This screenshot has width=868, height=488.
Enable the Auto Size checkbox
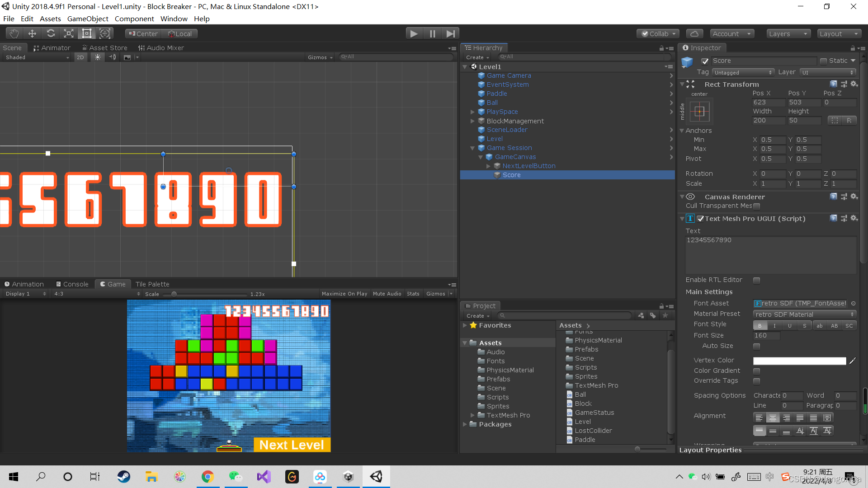[756, 346]
